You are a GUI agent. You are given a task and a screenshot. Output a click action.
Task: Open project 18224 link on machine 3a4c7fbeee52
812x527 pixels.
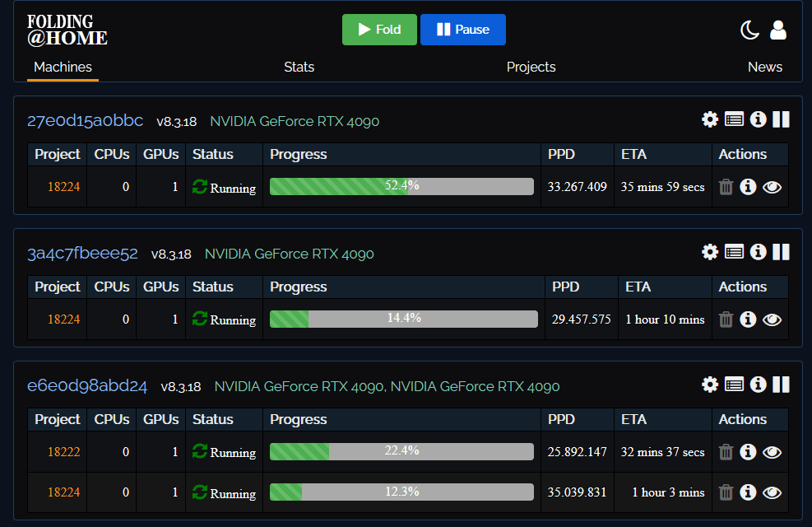pos(63,319)
